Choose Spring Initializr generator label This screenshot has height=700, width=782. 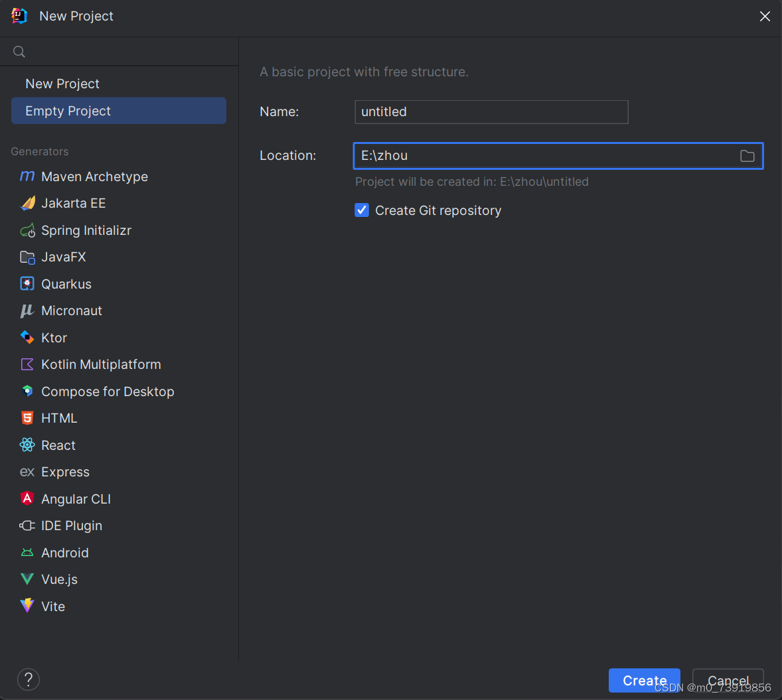click(86, 230)
